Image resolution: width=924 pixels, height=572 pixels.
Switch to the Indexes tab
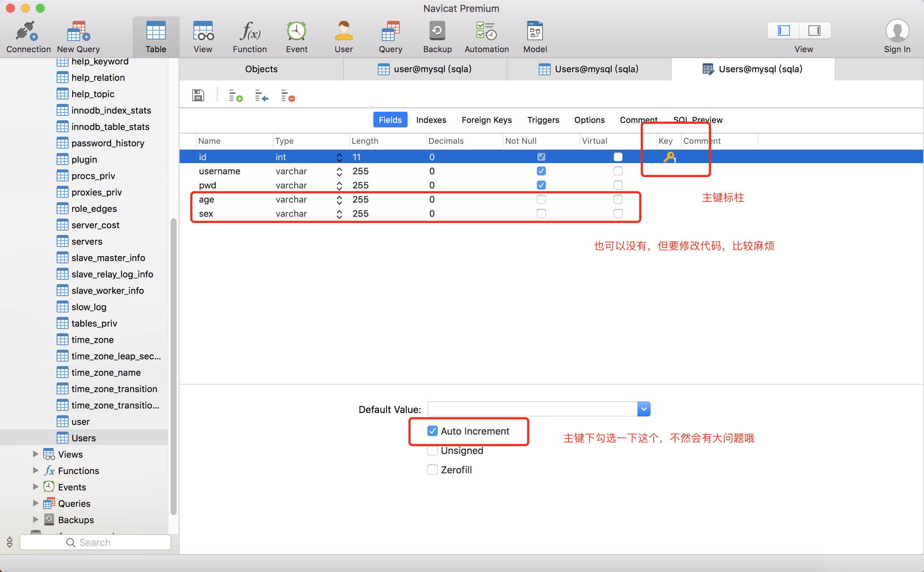[431, 120]
